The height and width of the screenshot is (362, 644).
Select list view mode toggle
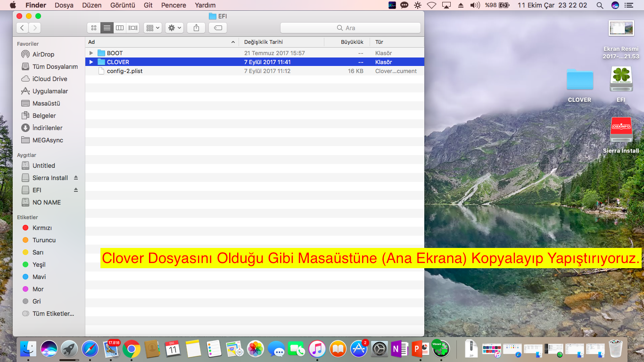(x=107, y=28)
